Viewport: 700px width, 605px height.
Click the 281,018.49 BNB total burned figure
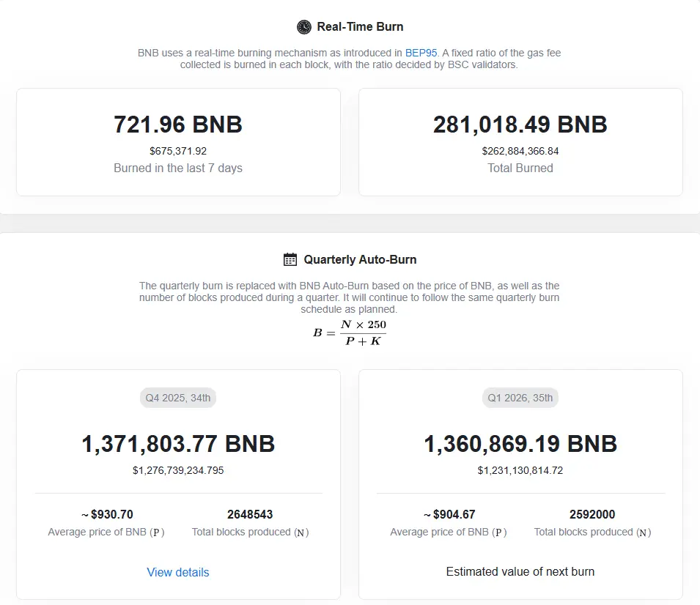pyautogui.click(x=520, y=125)
